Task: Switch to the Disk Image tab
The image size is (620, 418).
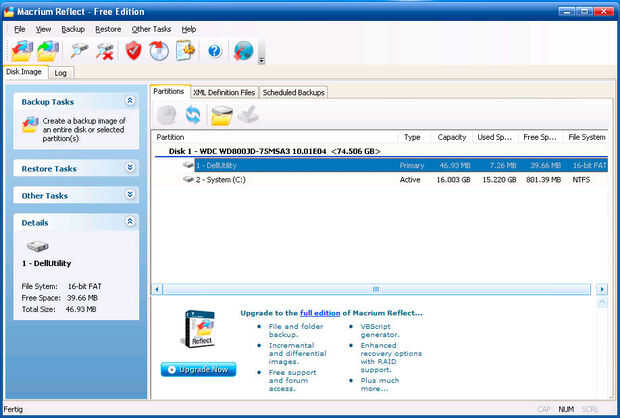Action: [24, 72]
